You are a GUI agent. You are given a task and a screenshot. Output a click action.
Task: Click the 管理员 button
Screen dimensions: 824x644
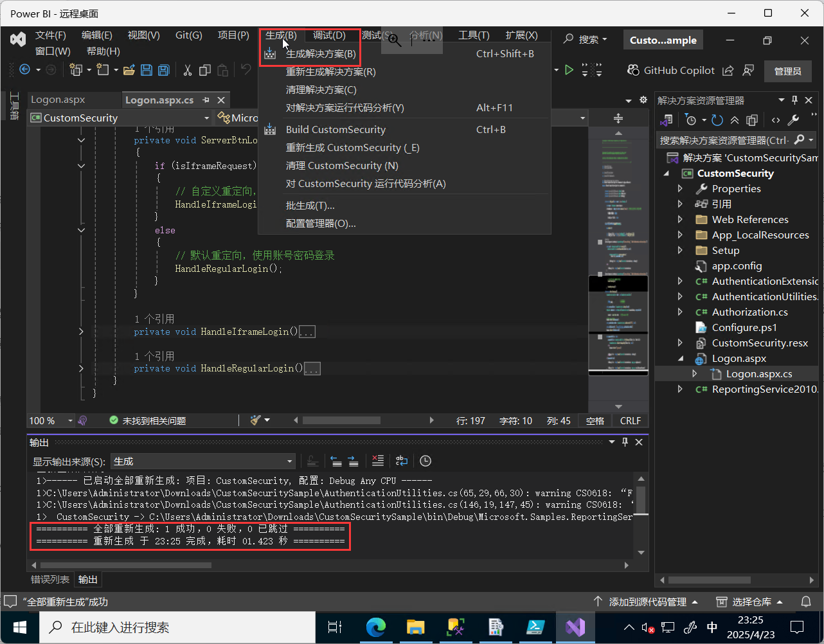click(788, 71)
